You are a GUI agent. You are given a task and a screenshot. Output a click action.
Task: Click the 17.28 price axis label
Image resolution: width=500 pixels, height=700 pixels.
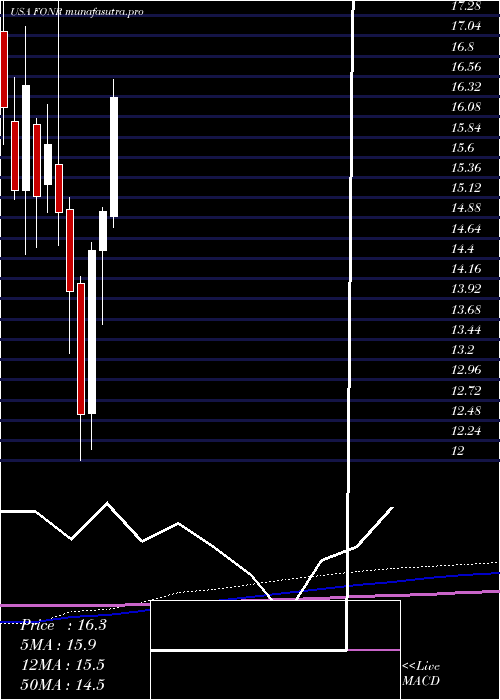(x=466, y=6)
